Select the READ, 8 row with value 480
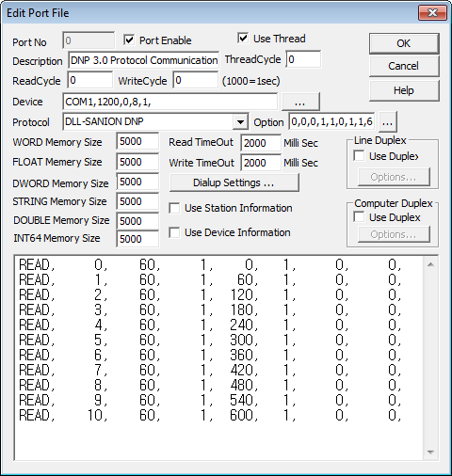 [210, 385]
